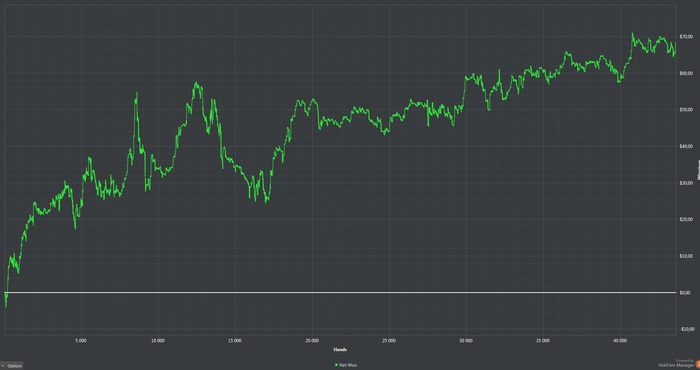This screenshot has height=370, width=700.
Task: Click the green Net Won legend marker
Action: click(336, 365)
